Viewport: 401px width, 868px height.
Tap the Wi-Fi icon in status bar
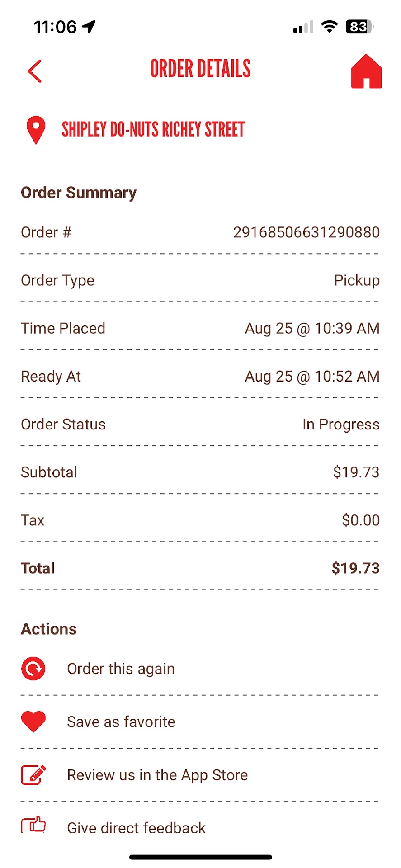(330, 27)
